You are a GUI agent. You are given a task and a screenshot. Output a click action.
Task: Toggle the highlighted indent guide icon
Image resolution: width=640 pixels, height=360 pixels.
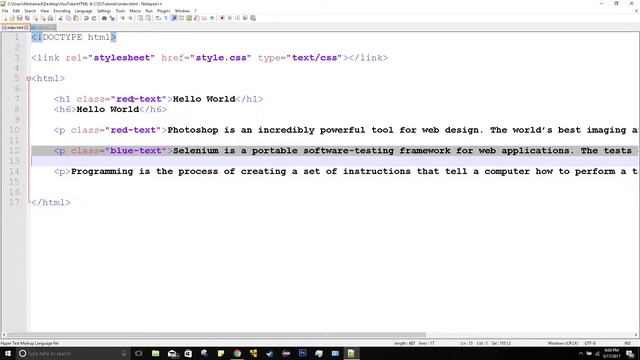[x=174, y=18]
